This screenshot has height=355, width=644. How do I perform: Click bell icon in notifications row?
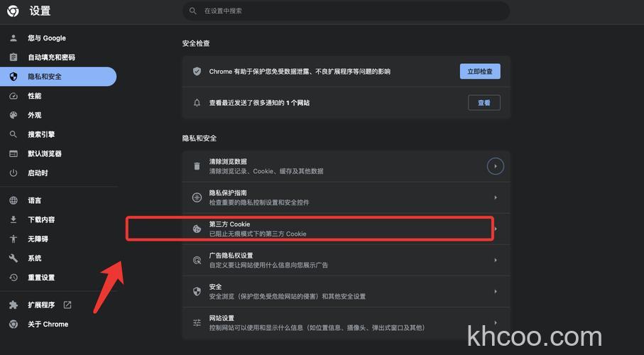point(197,103)
